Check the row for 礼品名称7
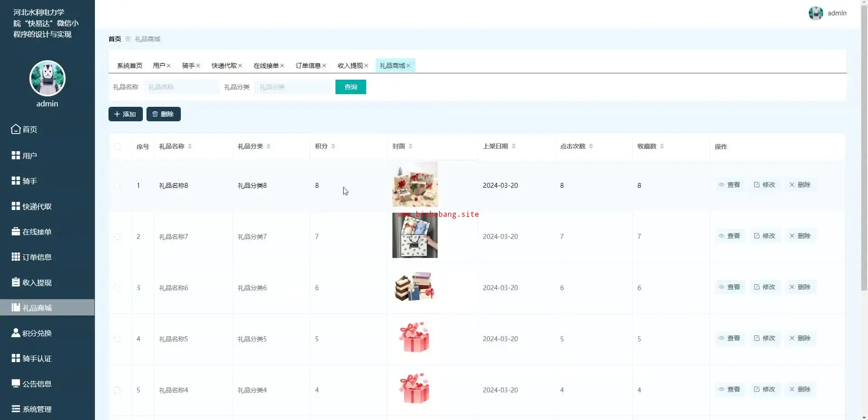 click(118, 237)
